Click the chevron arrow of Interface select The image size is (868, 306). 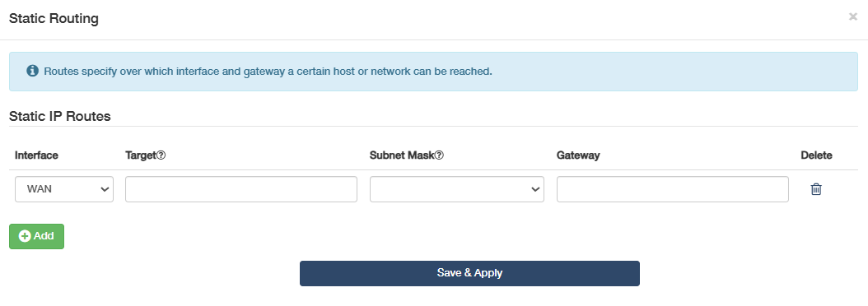104,189
